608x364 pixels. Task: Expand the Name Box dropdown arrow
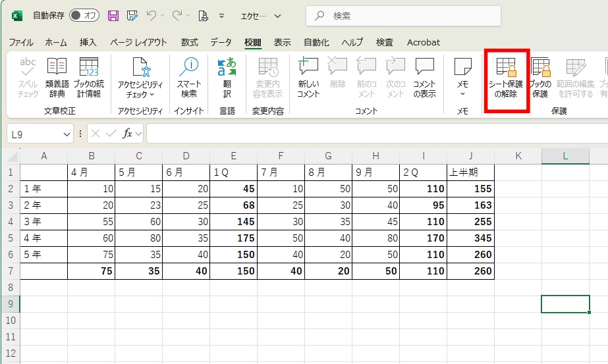(66, 134)
